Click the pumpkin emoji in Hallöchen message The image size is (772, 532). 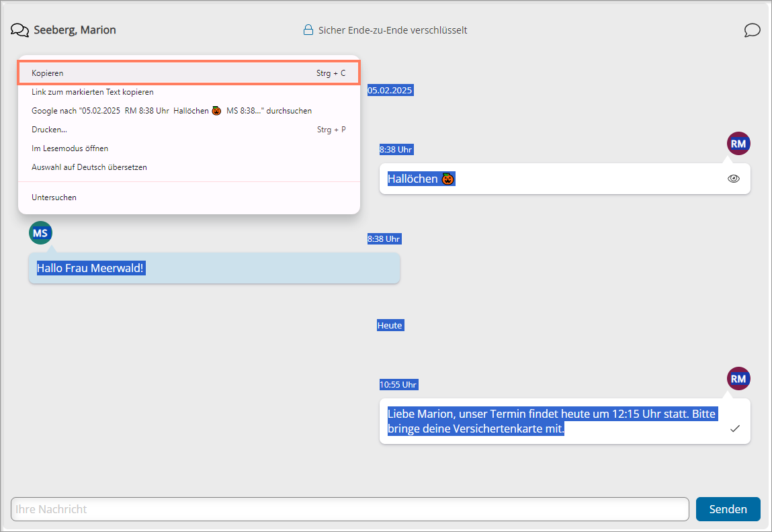pyautogui.click(x=447, y=179)
